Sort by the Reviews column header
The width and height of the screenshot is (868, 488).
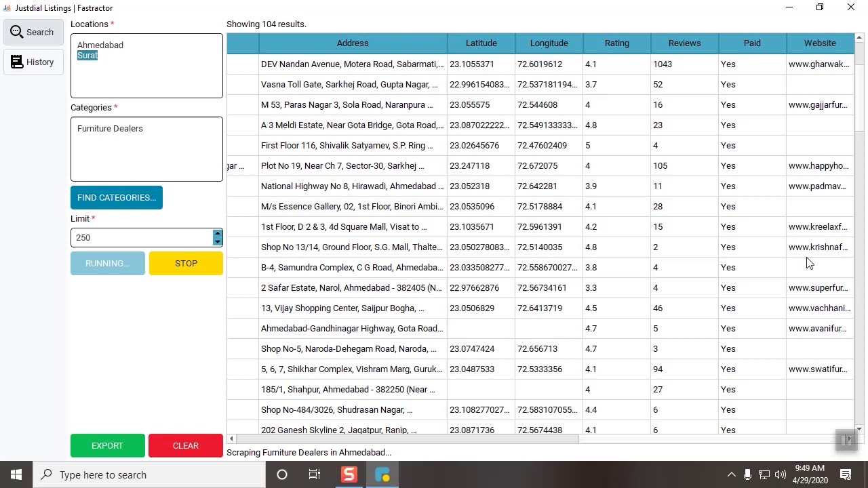coord(685,43)
